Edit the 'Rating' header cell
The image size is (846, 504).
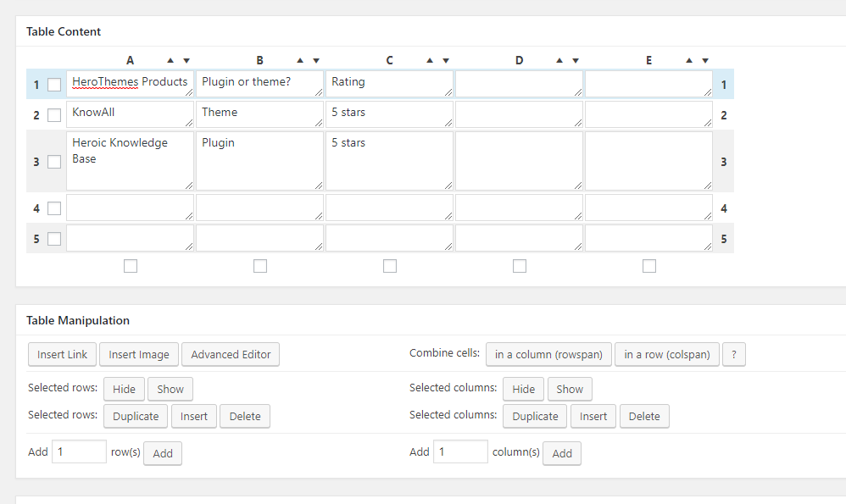[390, 84]
